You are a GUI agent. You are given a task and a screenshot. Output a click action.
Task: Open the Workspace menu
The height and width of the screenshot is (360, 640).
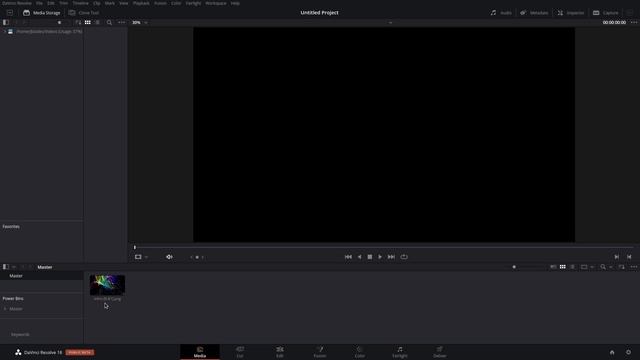click(x=216, y=3)
